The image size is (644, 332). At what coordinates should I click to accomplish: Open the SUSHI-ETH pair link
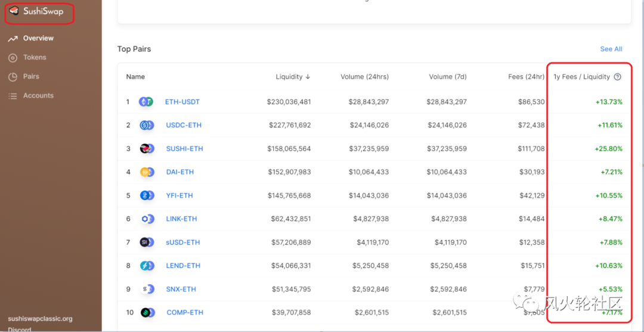pos(184,148)
